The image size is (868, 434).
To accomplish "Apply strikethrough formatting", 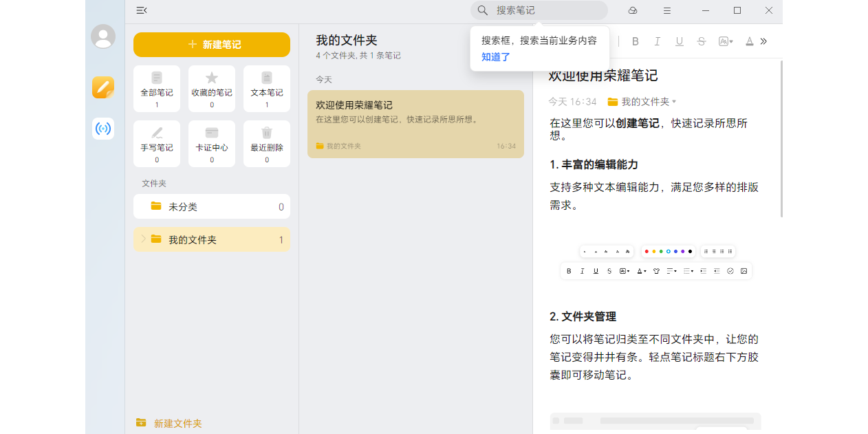I will [x=702, y=41].
